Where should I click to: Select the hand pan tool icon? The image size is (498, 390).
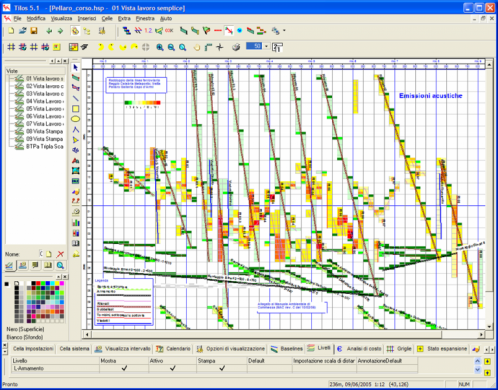[197, 47]
